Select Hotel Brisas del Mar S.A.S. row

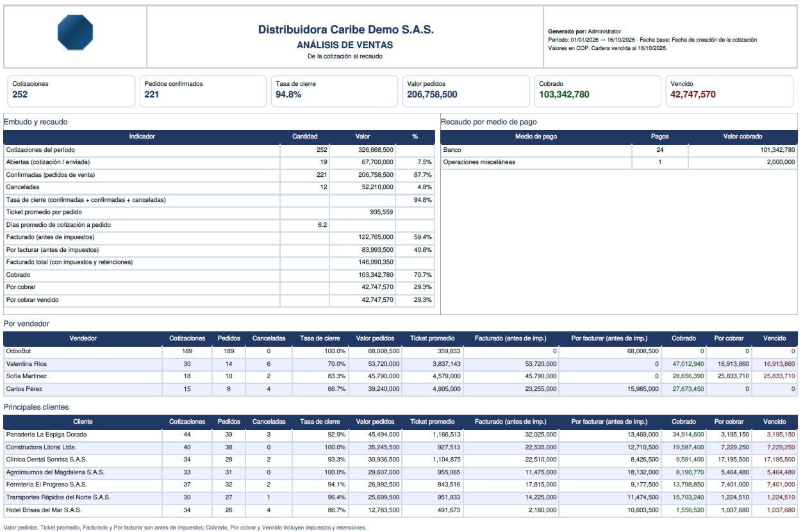click(401, 510)
